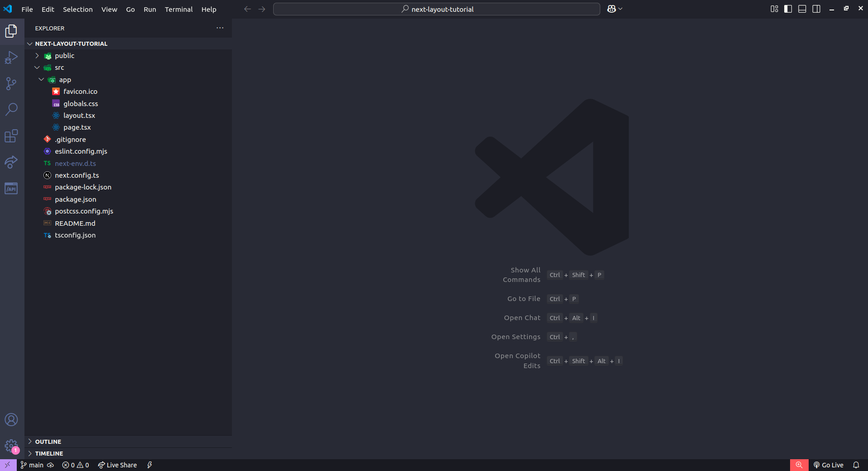Viewport: 868px width, 471px height.
Task: Open the Selection menu
Action: tap(77, 9)
